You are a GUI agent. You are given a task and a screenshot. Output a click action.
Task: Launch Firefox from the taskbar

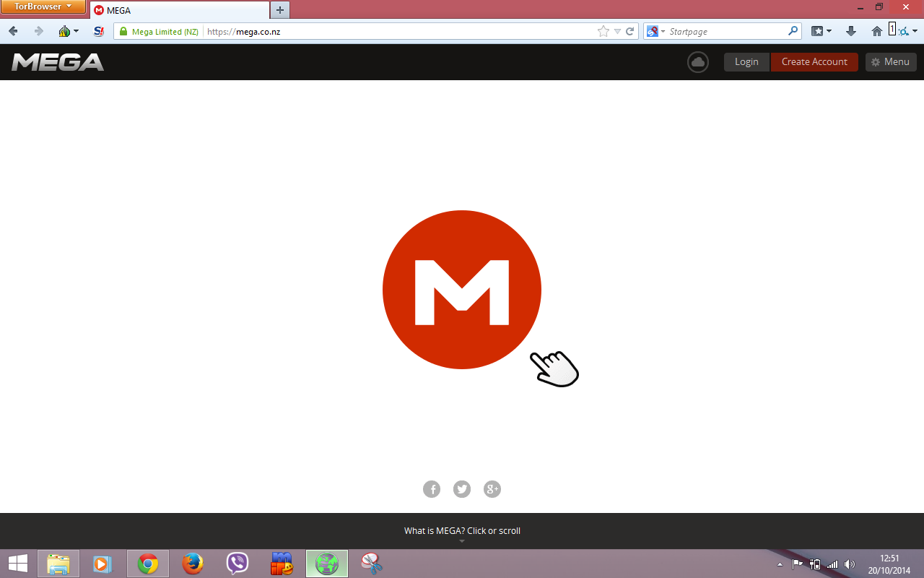[193, 564]
